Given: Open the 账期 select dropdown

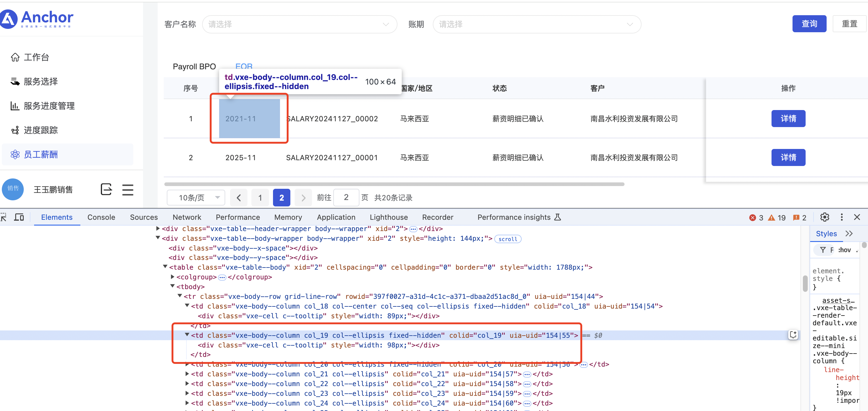Looking at the screenshot, I should point(537,24).
